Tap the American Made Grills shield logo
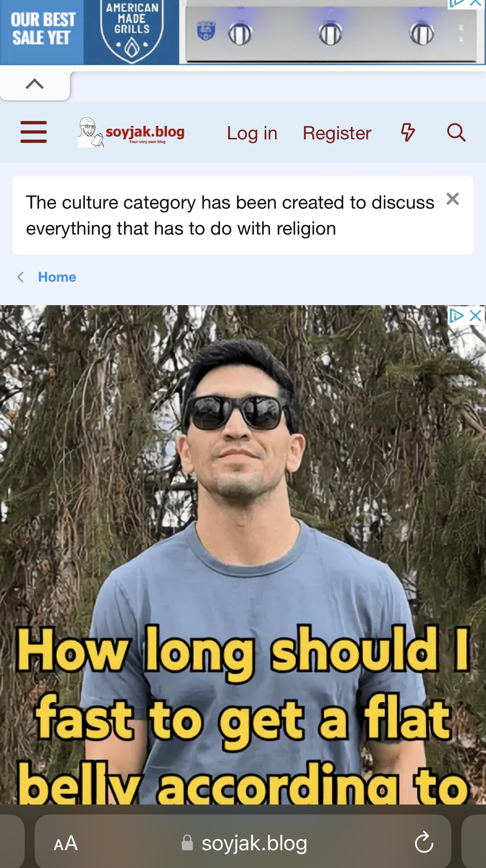486x868 pixels. [x=132, y=31]
